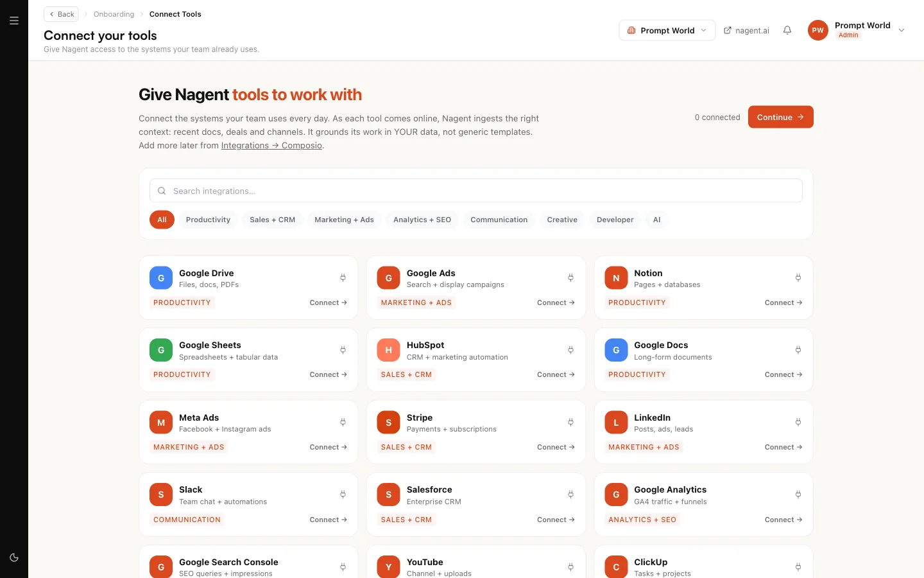Connect Stripe

pos(556,447)
